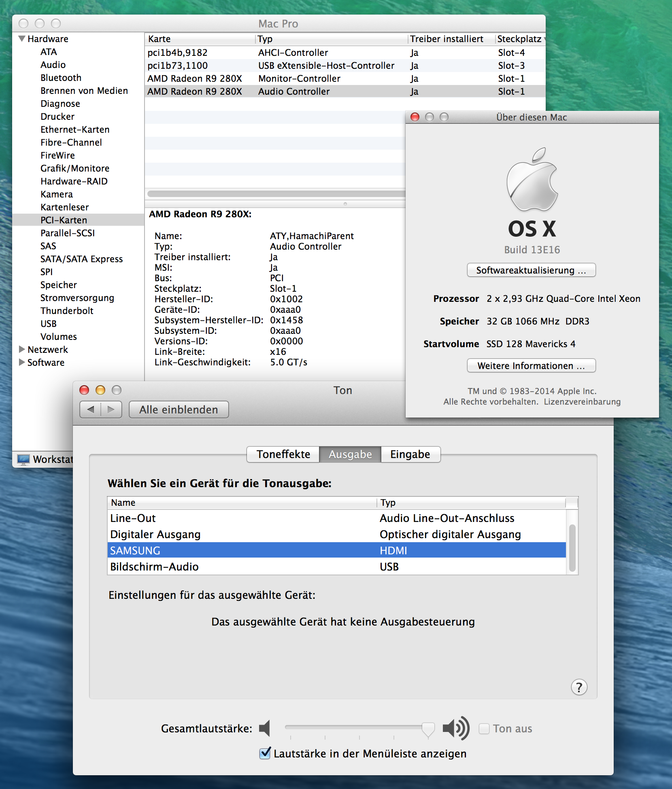
Task: Click the horizontal scrollbar in PCI card list
Action: [x=276, y=193]
